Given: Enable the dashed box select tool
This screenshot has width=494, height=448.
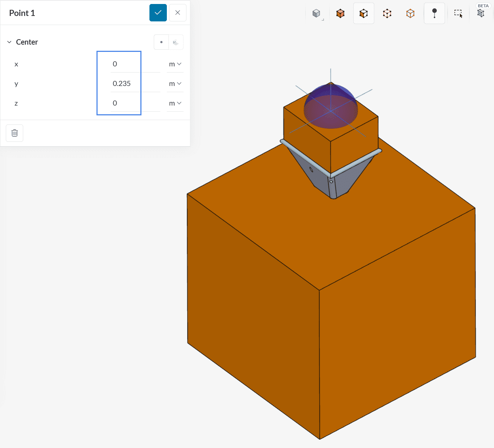Looking at the screenshot, I should coord(458,14).
